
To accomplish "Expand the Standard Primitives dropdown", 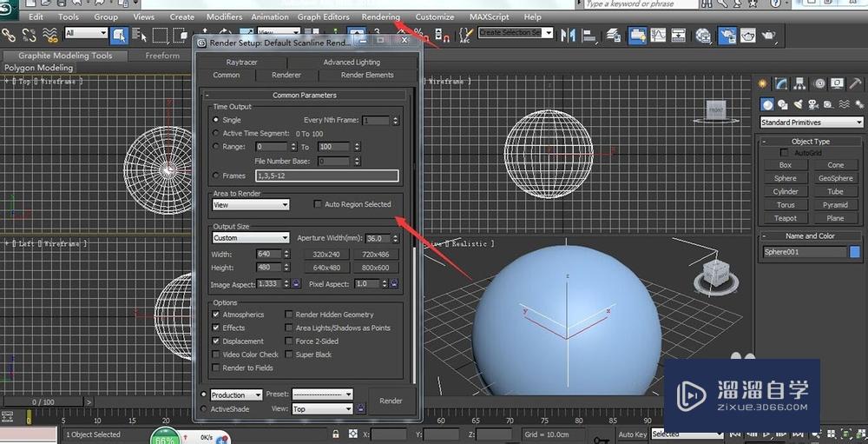I will (811, 123).
